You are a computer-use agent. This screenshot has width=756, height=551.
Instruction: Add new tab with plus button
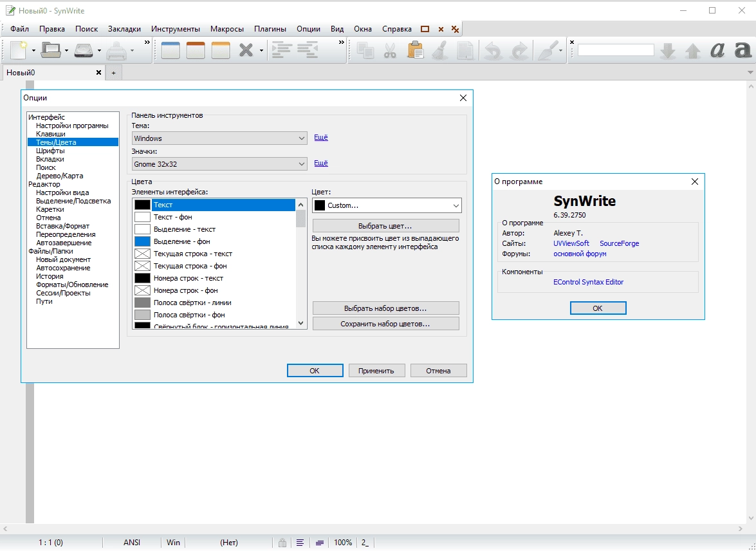tap(114, 73)
